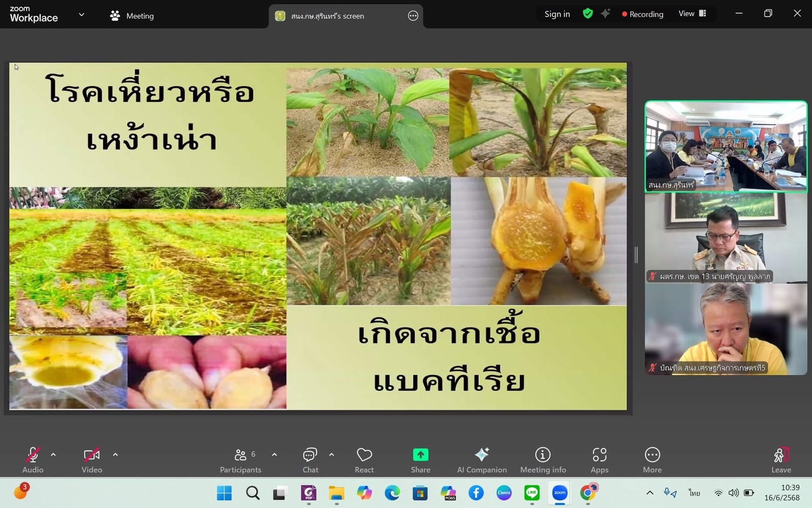812x508 pixels.
Task: Open the More options menu
Action: click(x=652, y=460)
